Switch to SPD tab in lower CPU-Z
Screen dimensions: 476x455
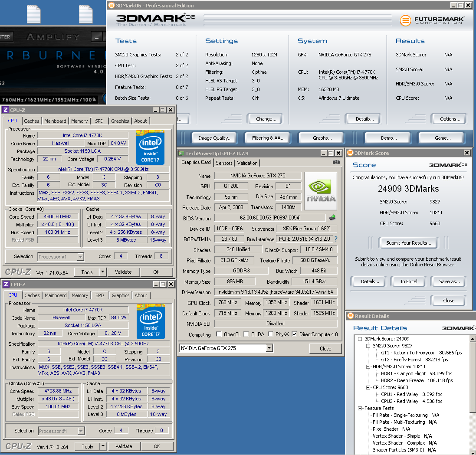[x=99, y=295]
